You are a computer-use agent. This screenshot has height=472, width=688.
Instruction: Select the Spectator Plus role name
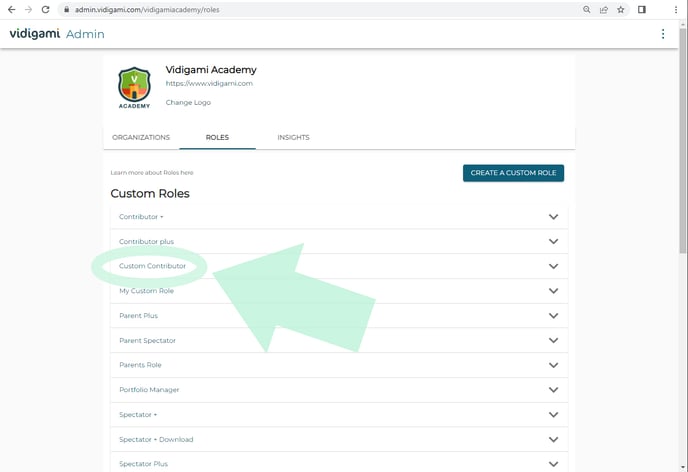tap(143, 464)
